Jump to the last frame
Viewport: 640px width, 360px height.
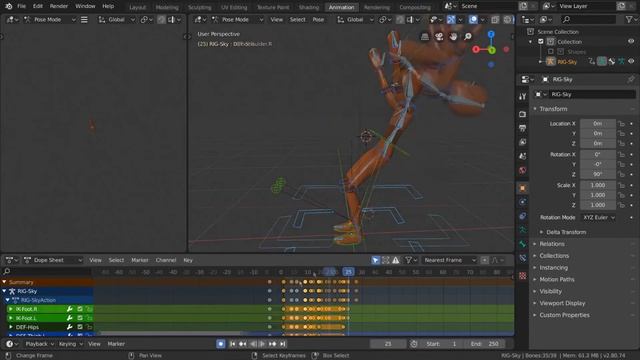click(283, 344)
